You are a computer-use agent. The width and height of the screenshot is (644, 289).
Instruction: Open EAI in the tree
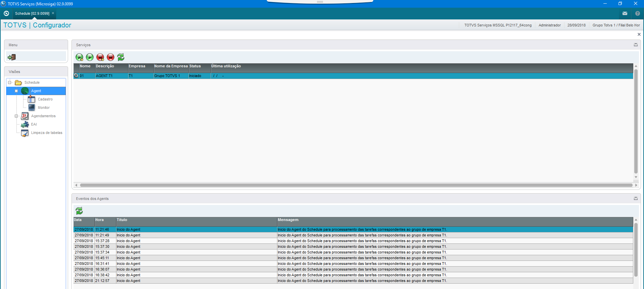(x=34, y=124)
